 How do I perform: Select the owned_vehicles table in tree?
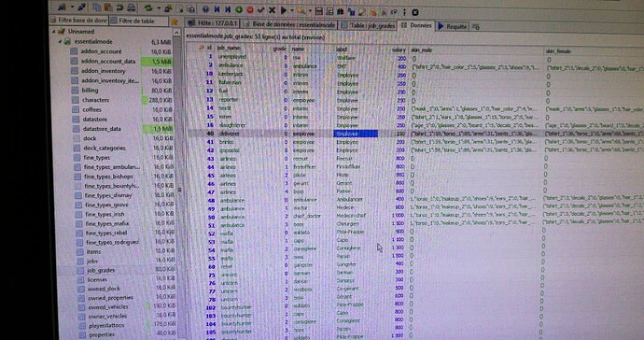click(108, 306)
